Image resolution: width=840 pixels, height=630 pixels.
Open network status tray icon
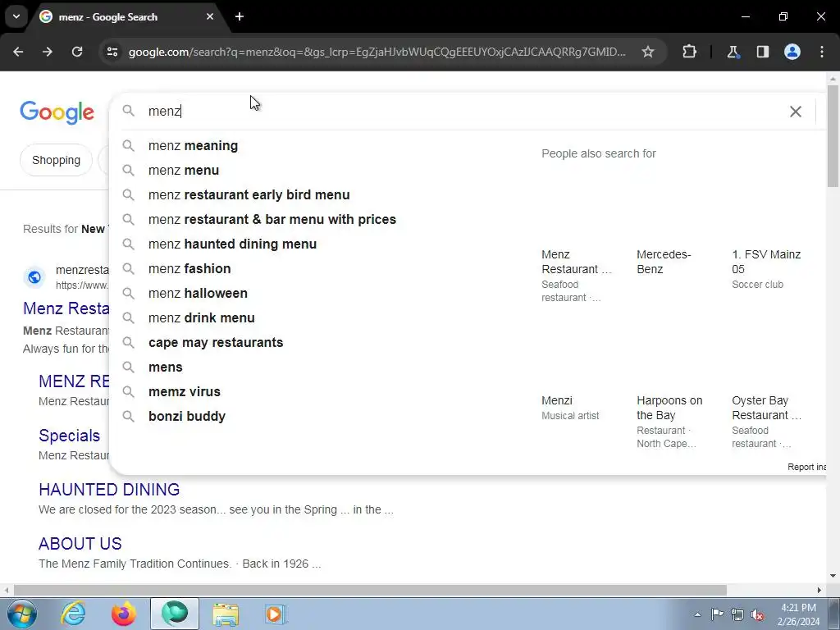(x=737, y=615)
